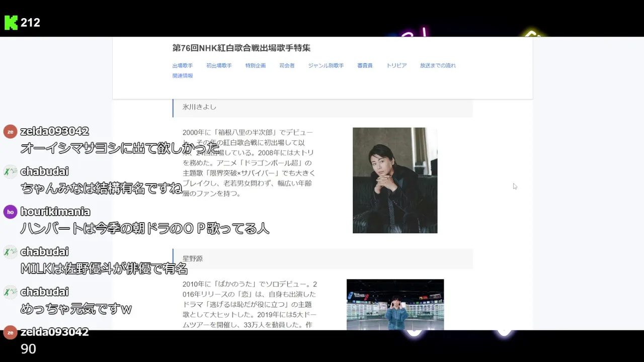The image size is (644, 362).
Task: Click chat message 90
Action: pos(28,349)
